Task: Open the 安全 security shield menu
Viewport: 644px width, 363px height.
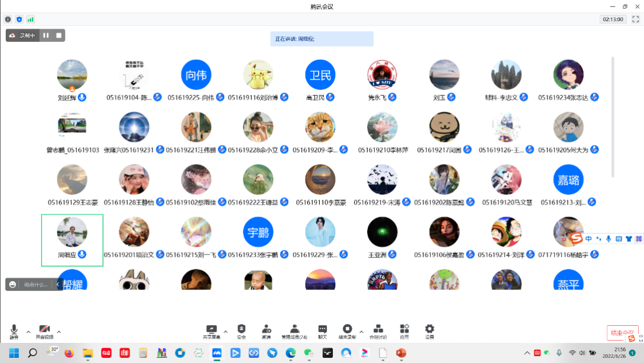Action: click(x=241, y=331)
